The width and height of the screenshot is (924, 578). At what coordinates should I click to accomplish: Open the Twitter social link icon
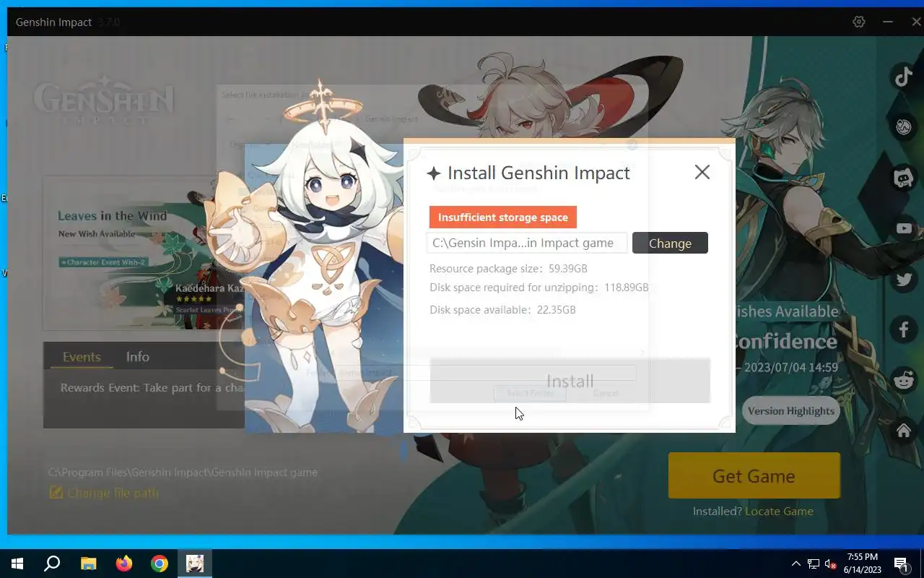[x=904, y=279]
